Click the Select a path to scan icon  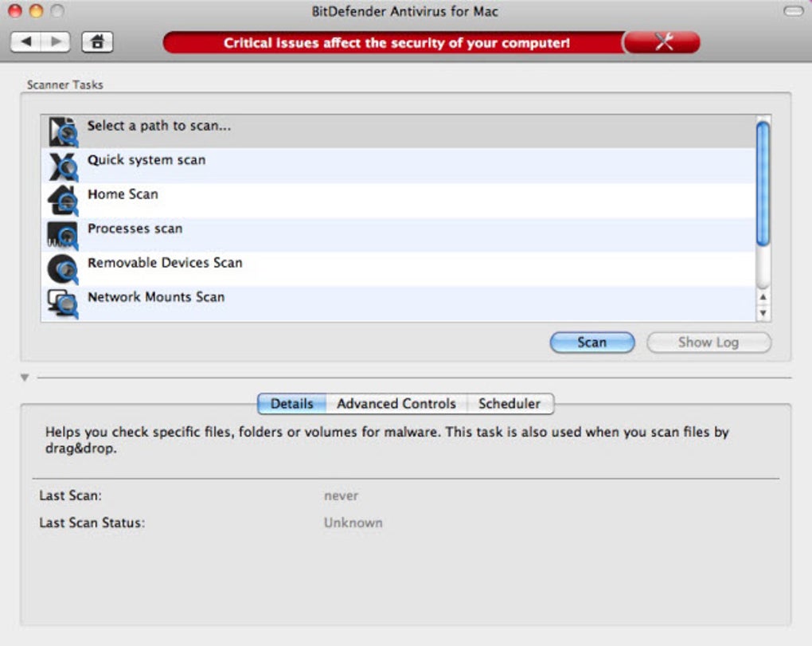pyautogui.click(x=63, y=131)
